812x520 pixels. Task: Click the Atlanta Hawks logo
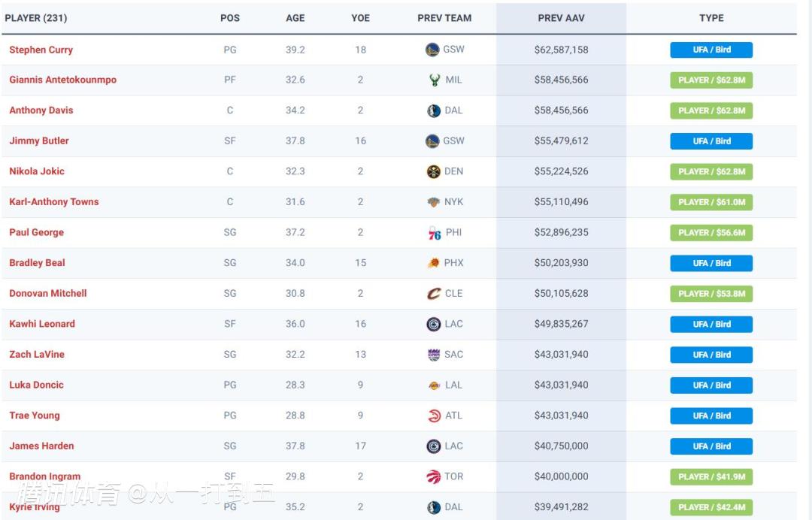pyautogui.click(x=433, y=416)
